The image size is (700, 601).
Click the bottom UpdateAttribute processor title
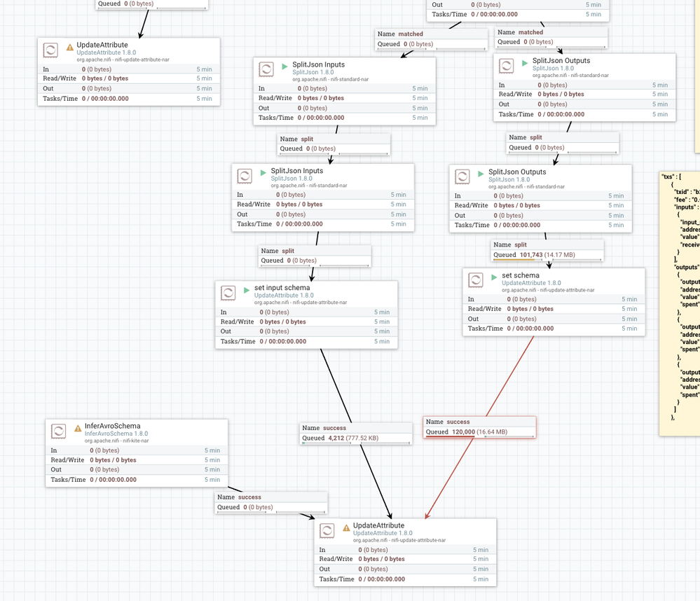(x=378, y=525)
